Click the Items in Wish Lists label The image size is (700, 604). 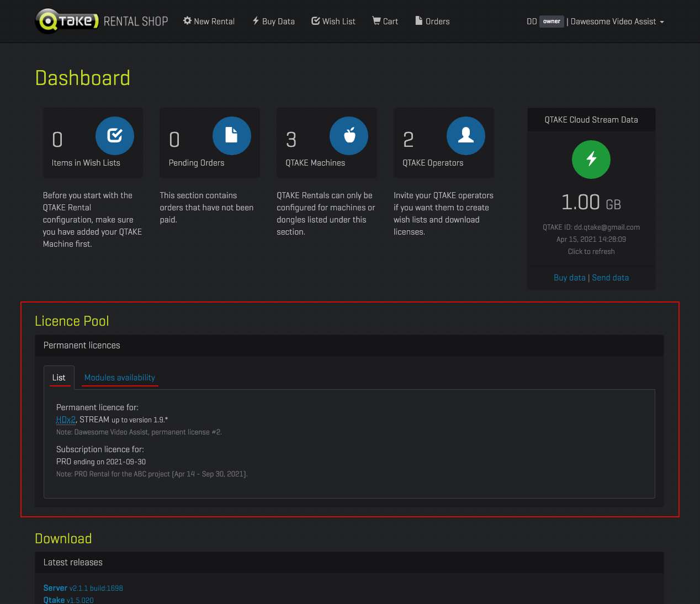(x=86, y=163)
